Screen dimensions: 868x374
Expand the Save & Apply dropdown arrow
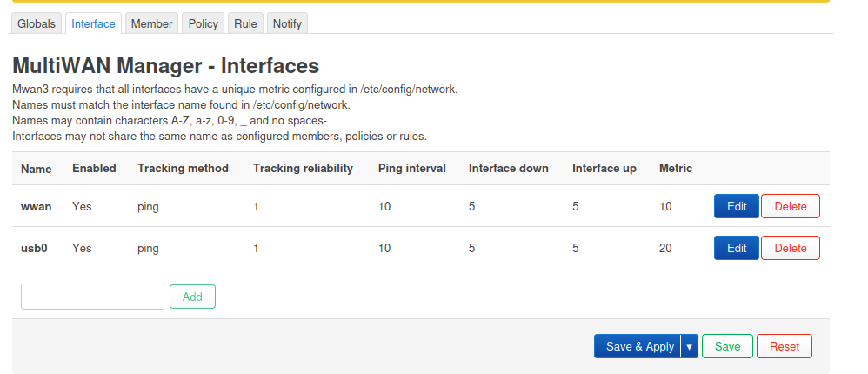[x=690, y=346]
